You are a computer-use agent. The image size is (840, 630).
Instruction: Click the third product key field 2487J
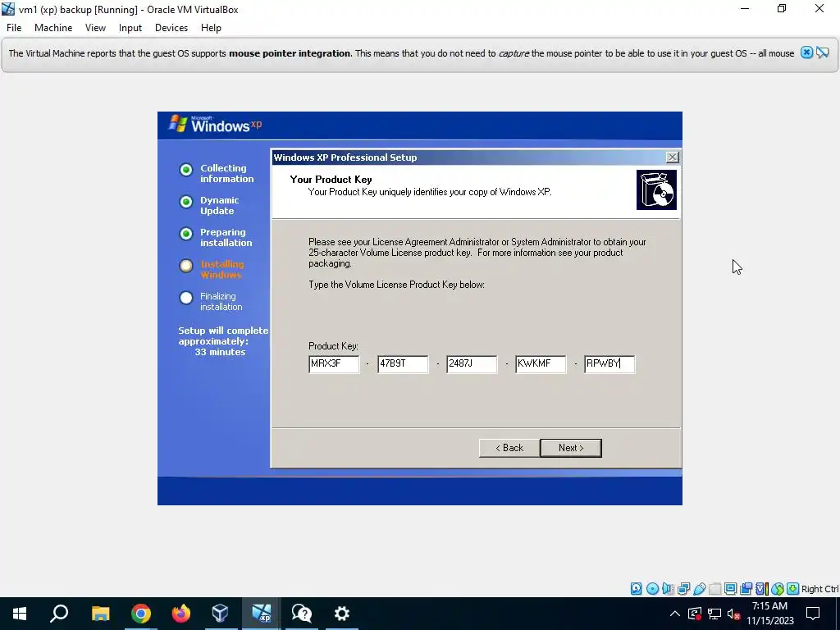pyautogui.click(x=472, y=363)
